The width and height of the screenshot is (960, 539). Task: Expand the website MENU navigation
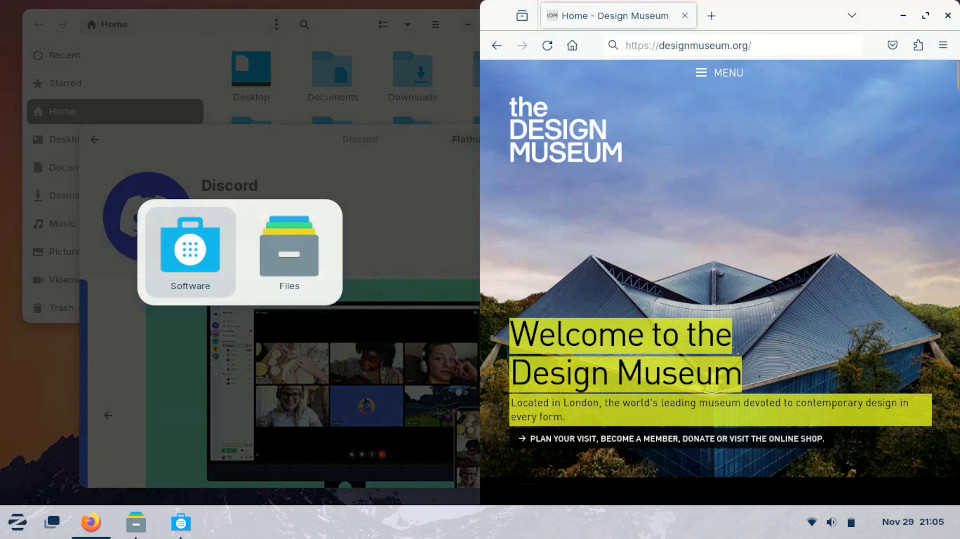tap(719, 73)
